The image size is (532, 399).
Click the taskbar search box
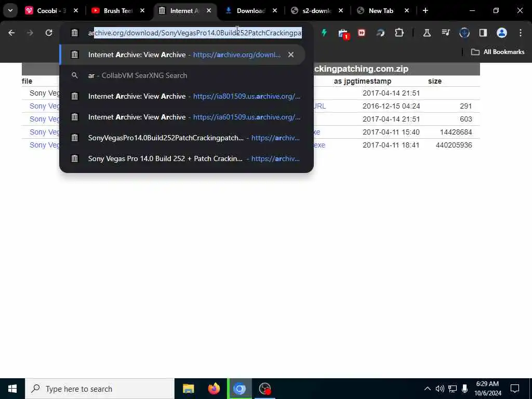[100, 389]
